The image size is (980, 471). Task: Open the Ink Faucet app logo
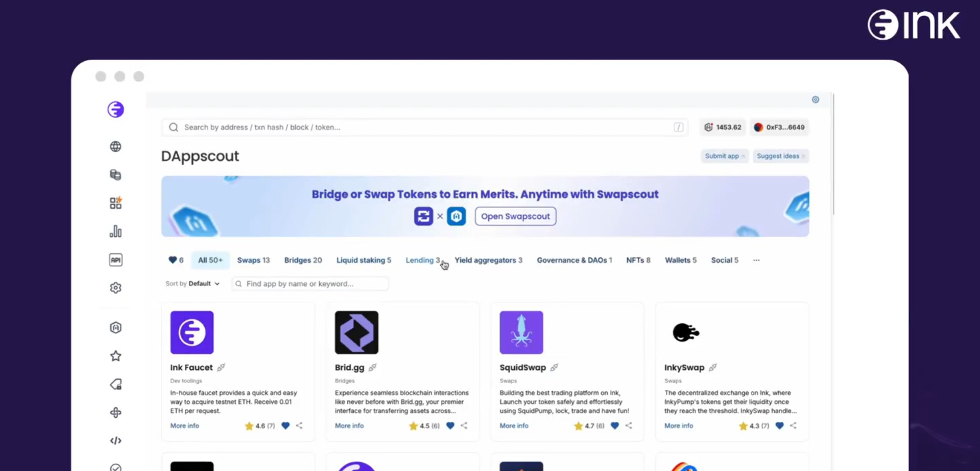click(x=192, y=332)
